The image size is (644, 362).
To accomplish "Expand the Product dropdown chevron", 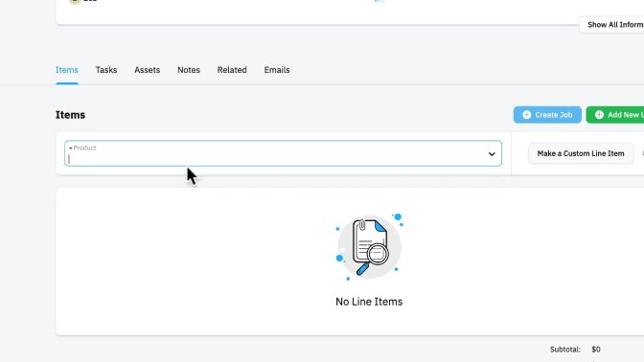I will click(x=492, y=154).
